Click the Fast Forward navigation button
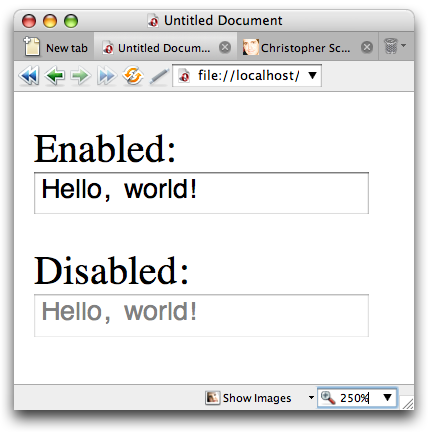This screenshot has height=432, width=438. coord(107,76)
